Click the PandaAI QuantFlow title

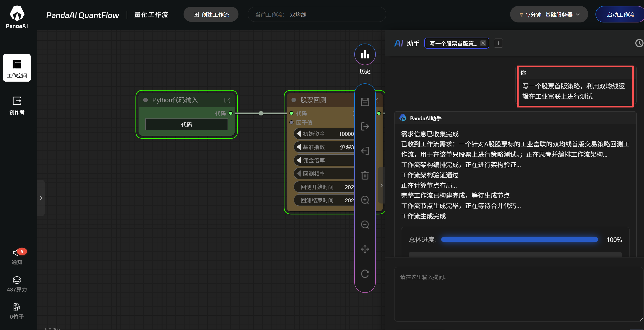(82, 15)
